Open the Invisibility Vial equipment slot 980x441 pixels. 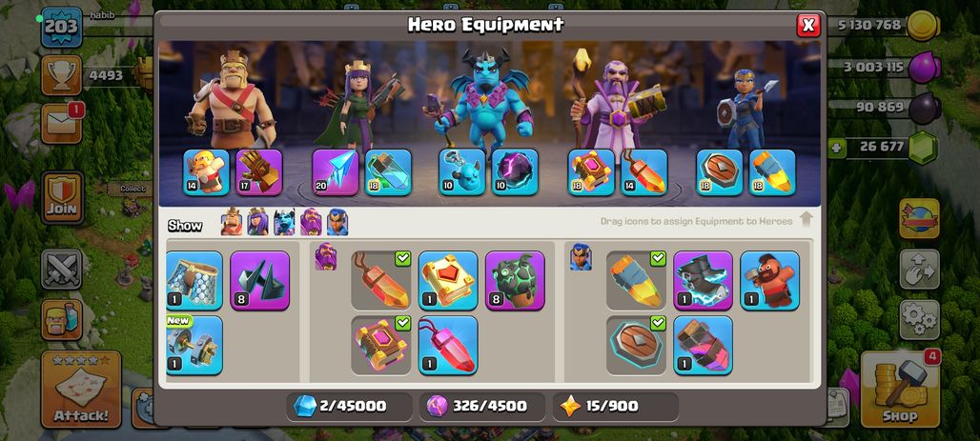[388, 172]
